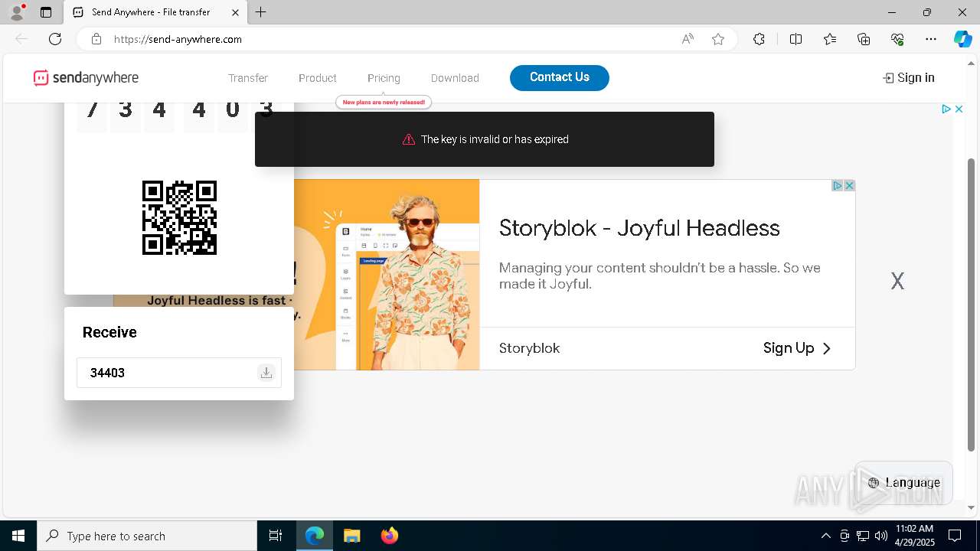The height and width of the screenshot is (551, 980).
Task: Click the Send Anywhere logo
Action: tap(86, 78)
